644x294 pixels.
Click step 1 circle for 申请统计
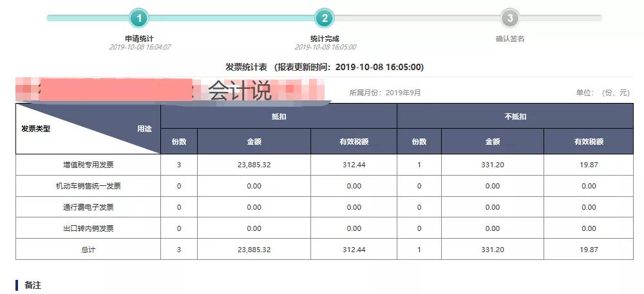point(139,18)
